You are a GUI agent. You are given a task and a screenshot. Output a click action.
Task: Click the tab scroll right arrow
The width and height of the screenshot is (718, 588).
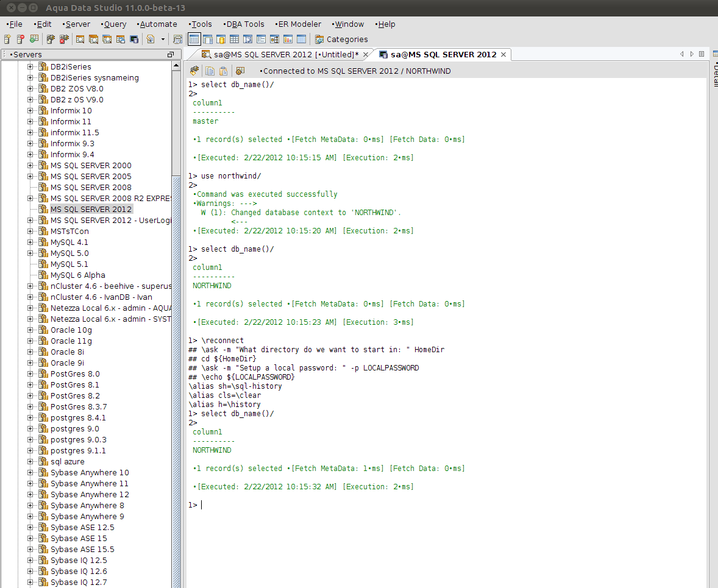tap(692, 54)
